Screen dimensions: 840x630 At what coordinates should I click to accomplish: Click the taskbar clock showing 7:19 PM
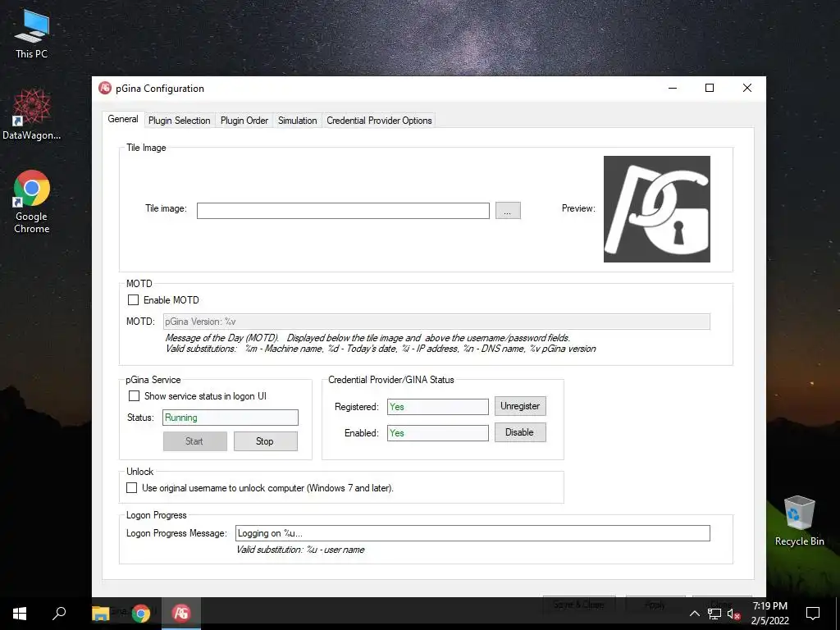[769, 614]
